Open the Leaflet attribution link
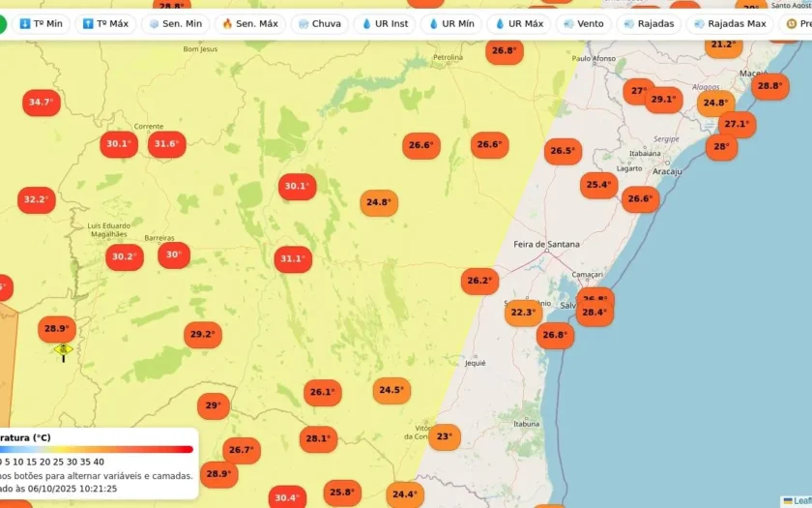 point(797,501)
